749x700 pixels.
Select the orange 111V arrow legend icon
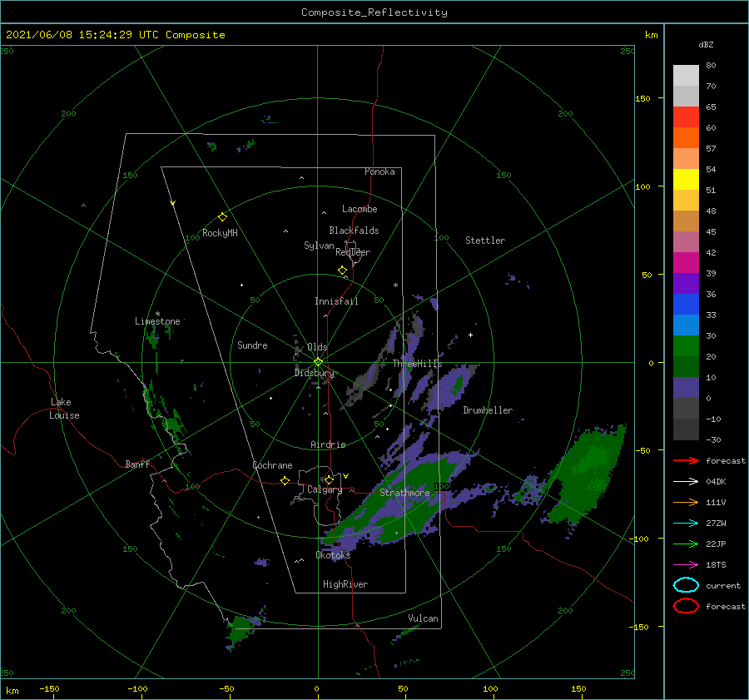click(686, 502)
